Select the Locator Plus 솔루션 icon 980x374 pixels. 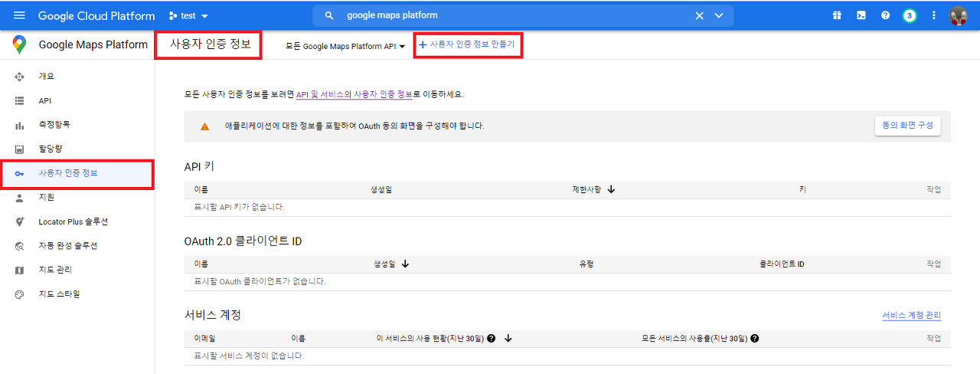(20, 221)
